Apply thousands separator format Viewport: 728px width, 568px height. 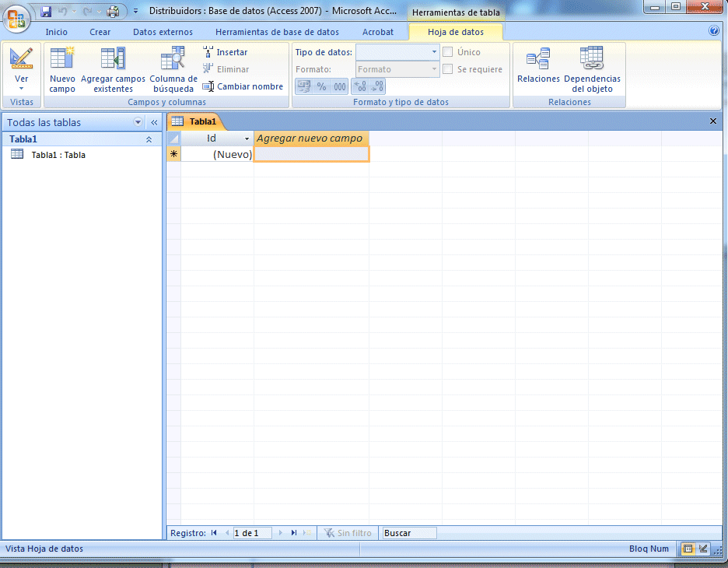pos(339,86)
